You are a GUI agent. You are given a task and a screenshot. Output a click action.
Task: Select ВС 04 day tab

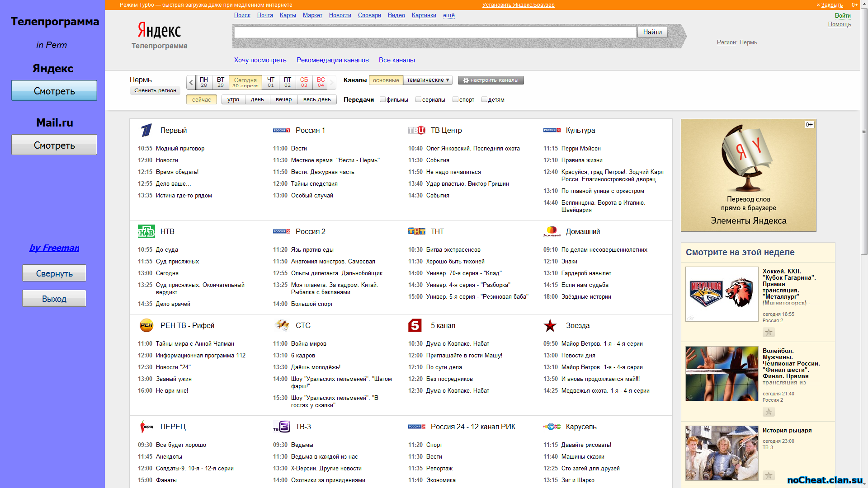(321, 82)
